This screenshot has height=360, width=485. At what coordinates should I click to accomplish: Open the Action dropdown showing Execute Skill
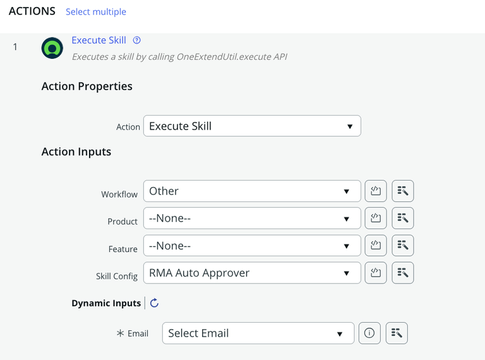pyautogui.click(x=252, y=126)
